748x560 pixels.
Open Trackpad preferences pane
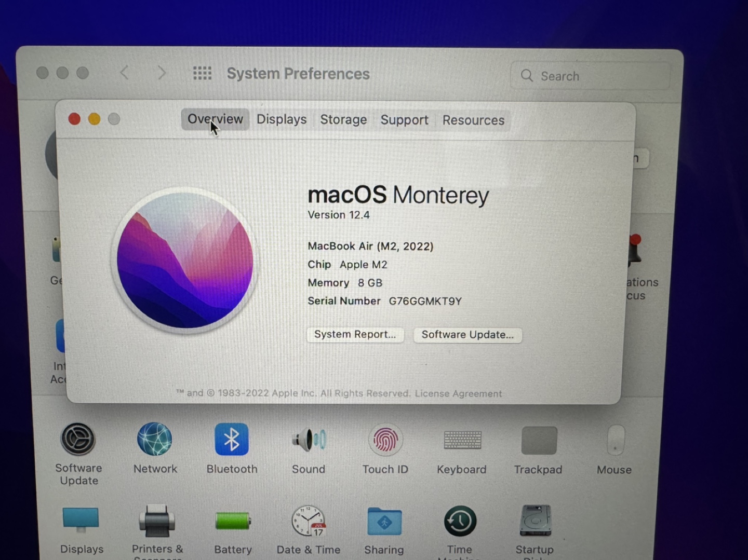[539, 440]
